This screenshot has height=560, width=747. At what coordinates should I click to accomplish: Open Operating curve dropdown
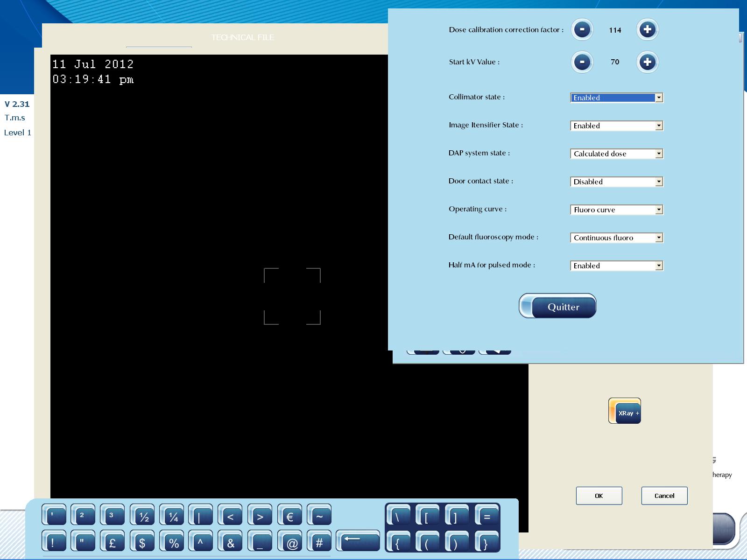617,210
